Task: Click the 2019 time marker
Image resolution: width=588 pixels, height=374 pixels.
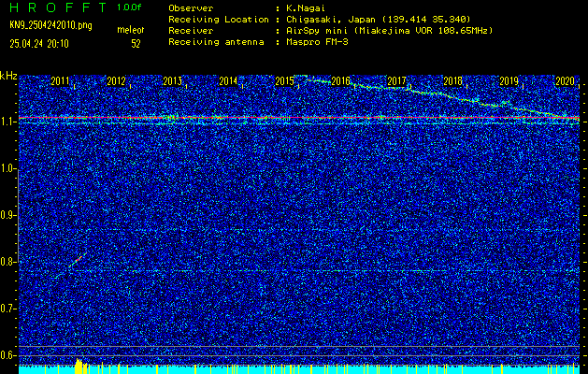Action: pyautogui.click(x=509, y=81)
